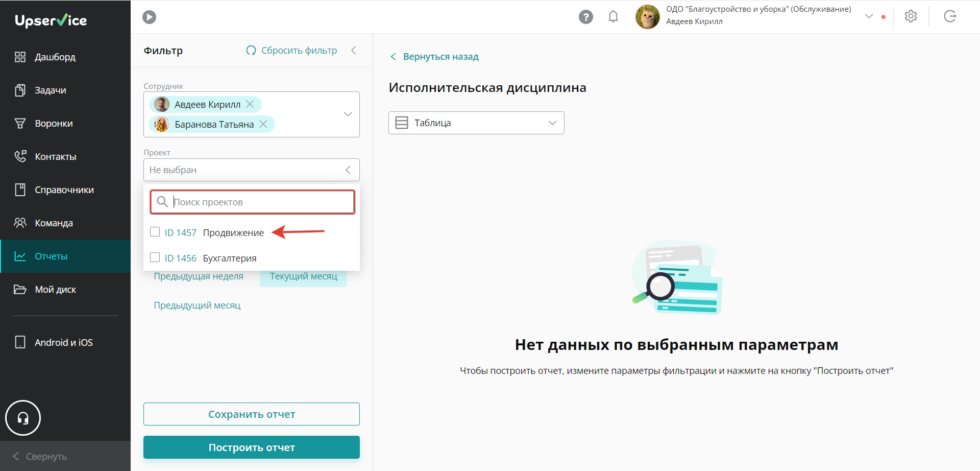
Task: Open notifications bell icon
Action: coord(614,17)
